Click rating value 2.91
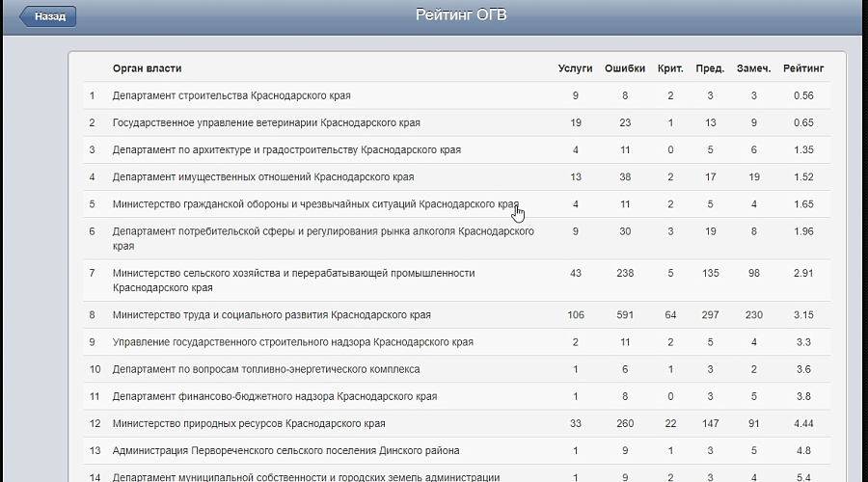Viewport: 868px width, 482px height. point(803,273)
